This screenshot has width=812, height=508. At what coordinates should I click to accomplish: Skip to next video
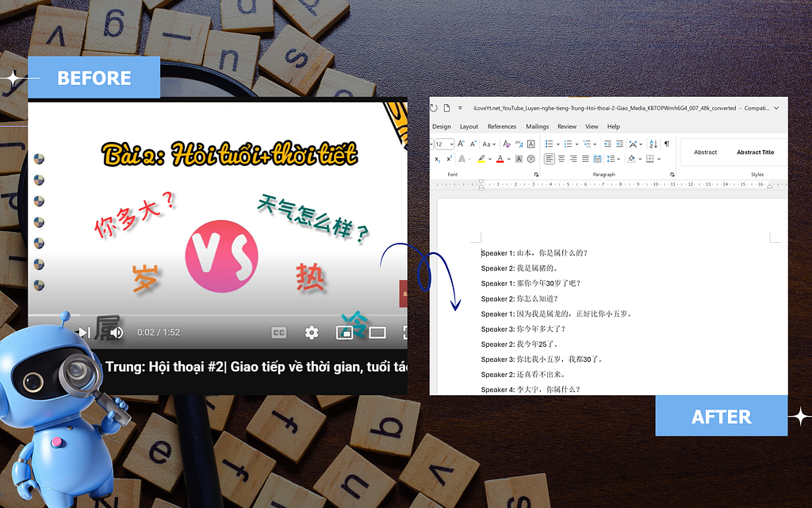82,333
